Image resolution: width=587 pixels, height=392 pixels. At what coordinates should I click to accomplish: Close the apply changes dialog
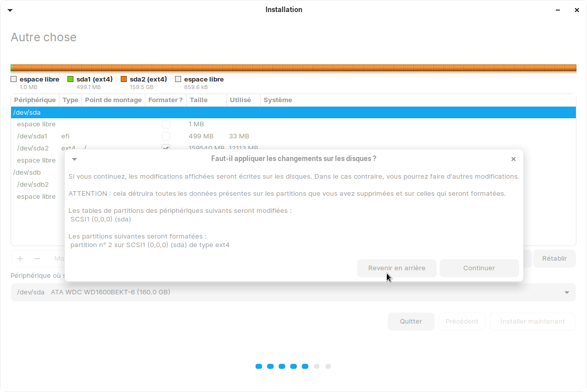pos(513,159)
